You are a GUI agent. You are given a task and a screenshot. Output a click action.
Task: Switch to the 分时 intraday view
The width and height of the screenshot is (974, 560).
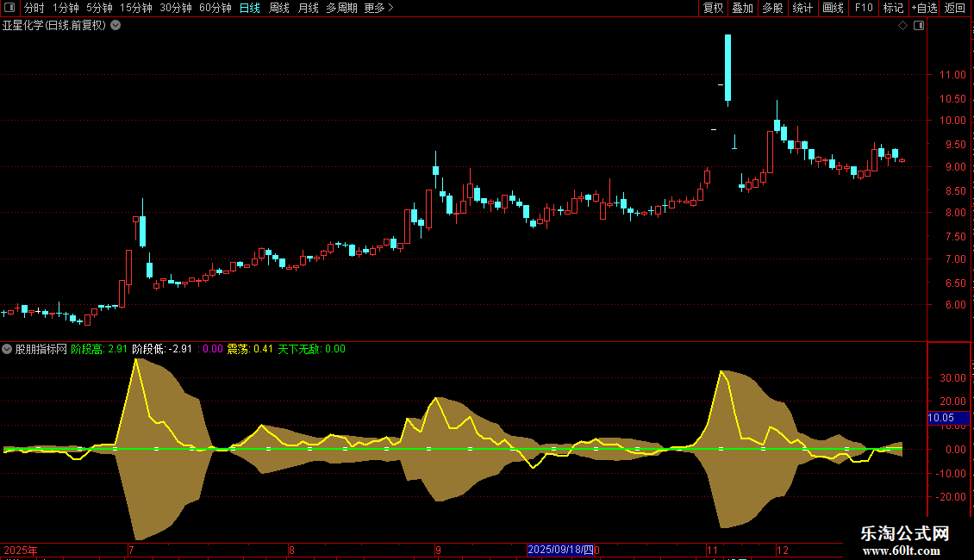(34, 8)
